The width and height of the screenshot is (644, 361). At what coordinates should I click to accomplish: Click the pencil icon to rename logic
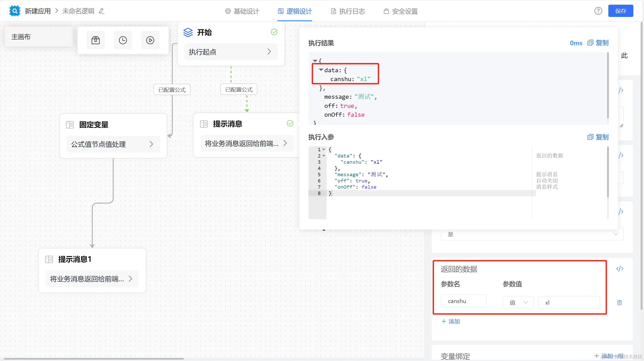coord(102,11)
